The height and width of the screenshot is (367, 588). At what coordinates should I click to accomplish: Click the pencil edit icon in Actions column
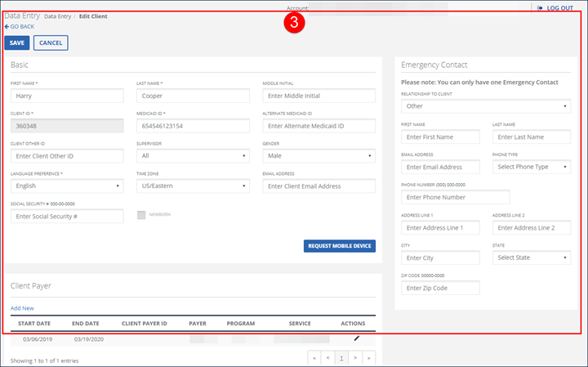tap(356, 338)
